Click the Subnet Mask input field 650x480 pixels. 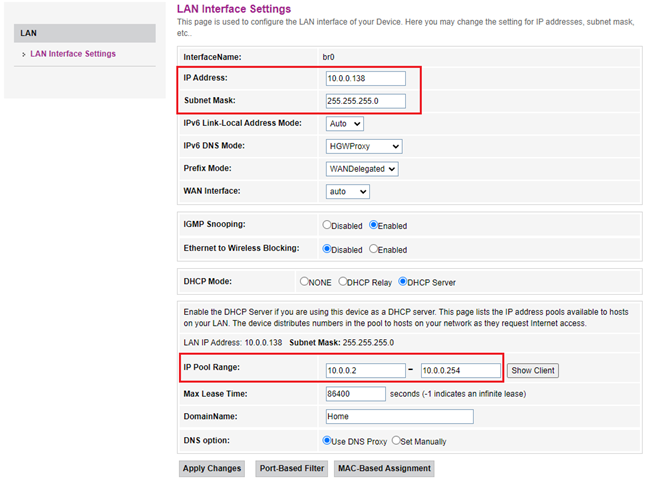[365, 101]
